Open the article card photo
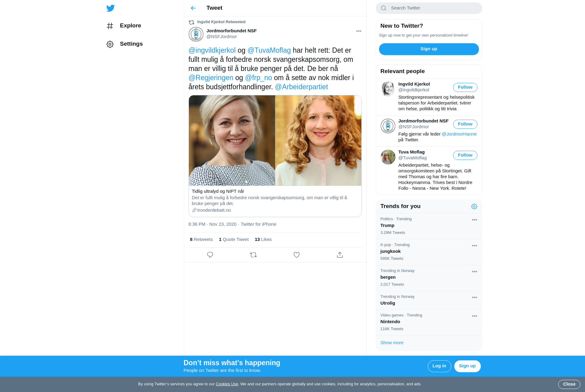Image resolution: width=585 pixels, height=392 pixels. pyautogui.click(x=275, y=140)
